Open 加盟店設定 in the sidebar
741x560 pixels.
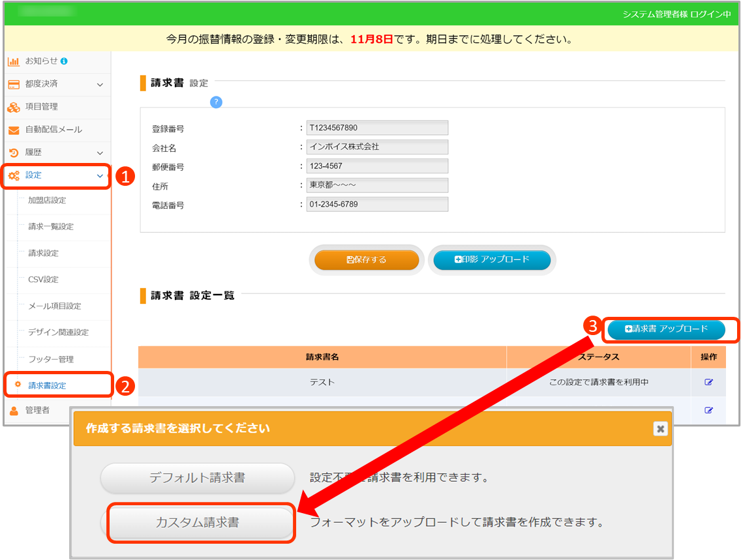coord(47,200)
